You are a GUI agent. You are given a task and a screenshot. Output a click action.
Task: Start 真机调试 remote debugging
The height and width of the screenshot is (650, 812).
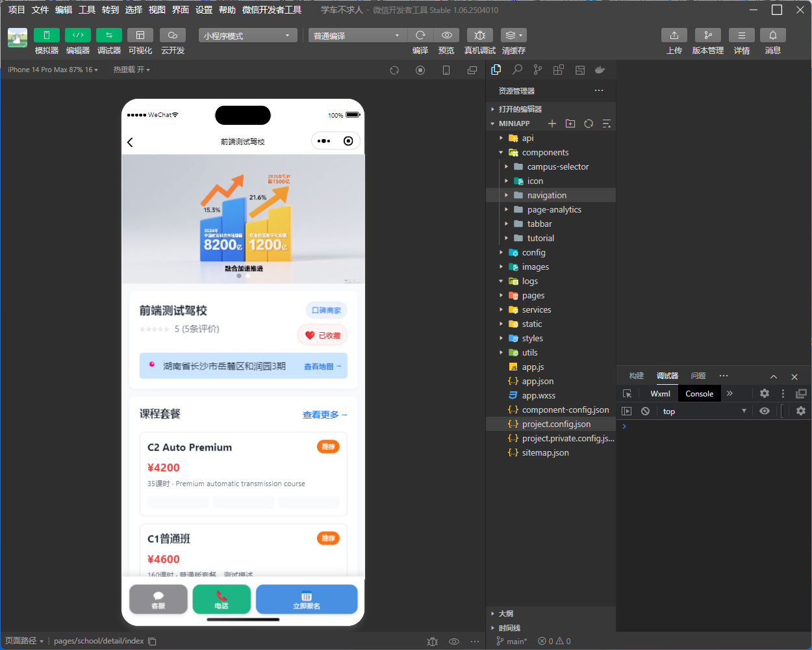(x=479, y=35)
